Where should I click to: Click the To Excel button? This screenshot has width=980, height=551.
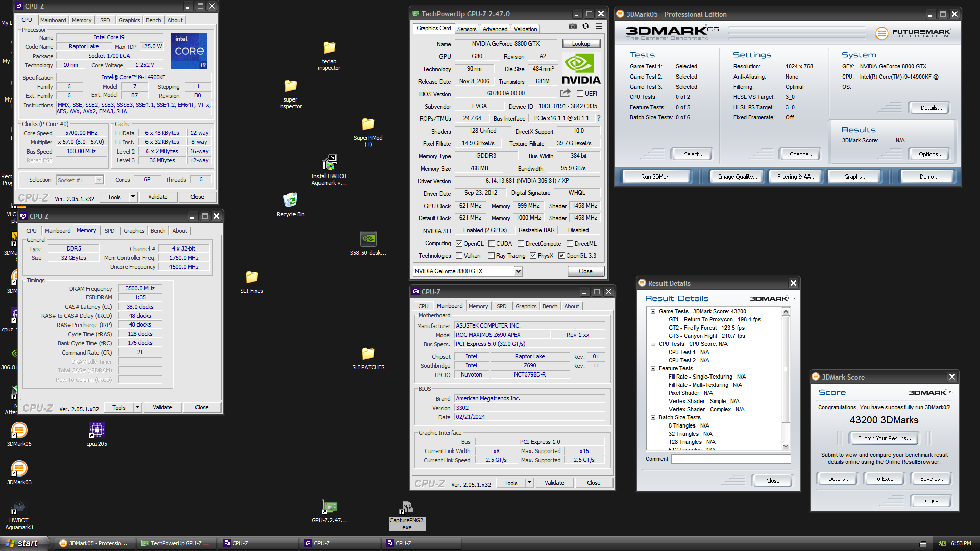[884, 479]
